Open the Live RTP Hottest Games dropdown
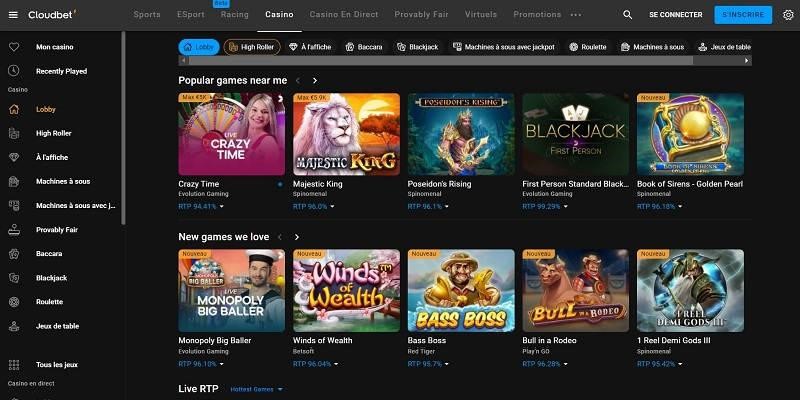Screen dimensions: 800x400 256,389
